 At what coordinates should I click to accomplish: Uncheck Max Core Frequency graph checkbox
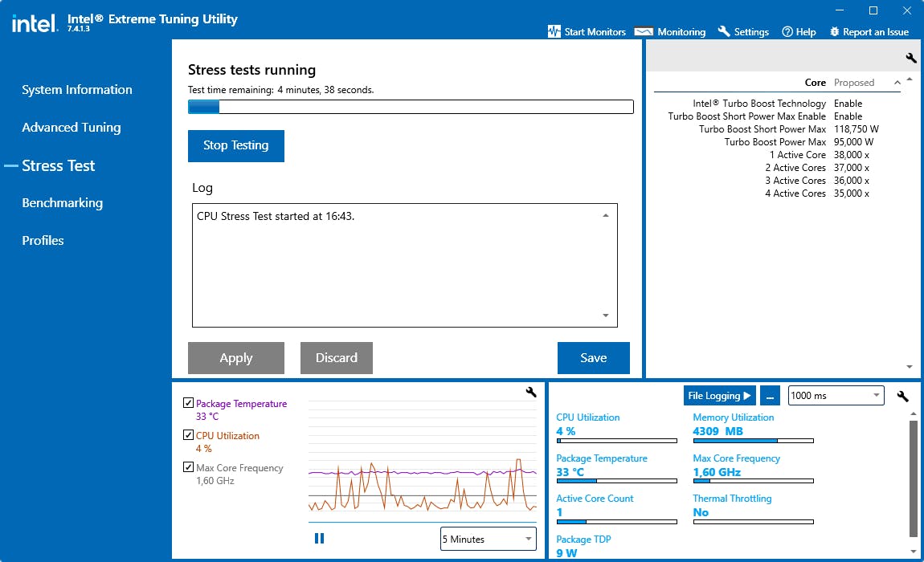click(x=189, y=467)
